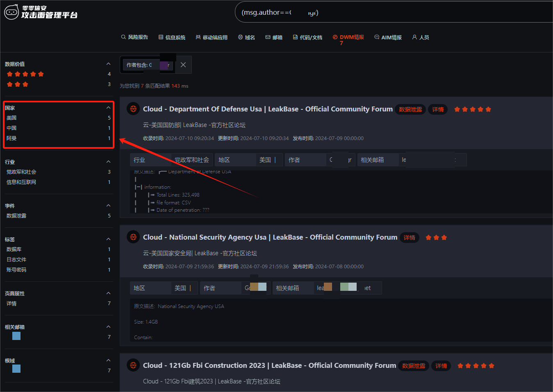553x392 pixels.
Task: Click the document icon beside 代码/文档
Action: (295, 37)
